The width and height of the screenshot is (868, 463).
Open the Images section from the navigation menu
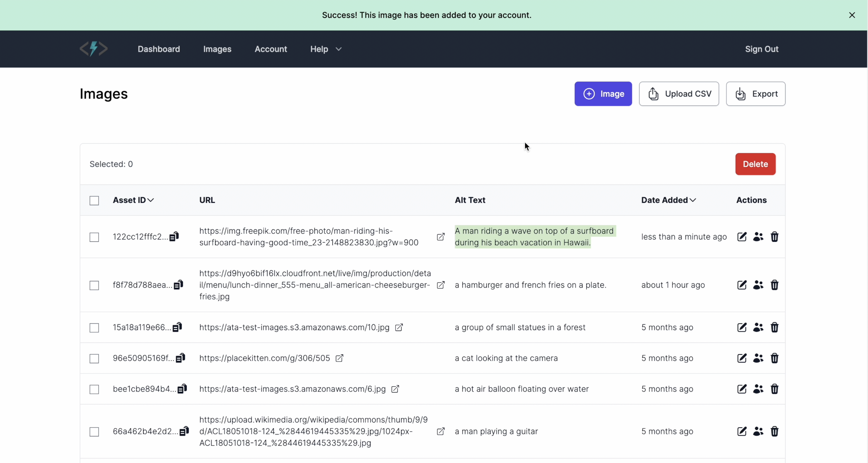tap(217, 49)
